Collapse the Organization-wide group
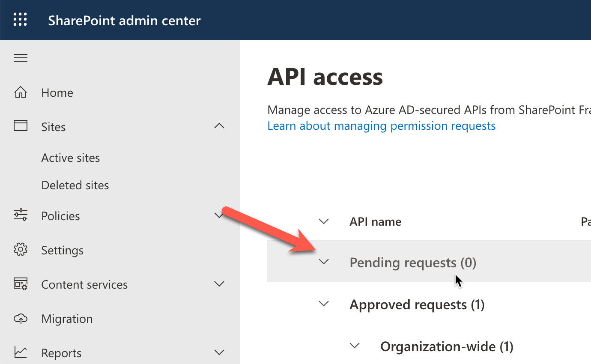This screenshot has width=591, height=364. click(355, 346)
